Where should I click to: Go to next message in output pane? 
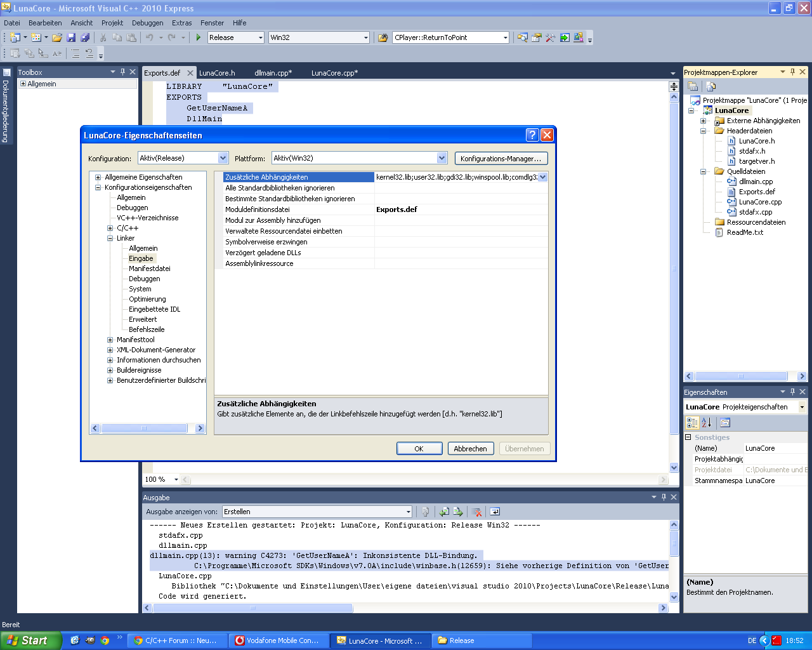[x=458, y=512]
